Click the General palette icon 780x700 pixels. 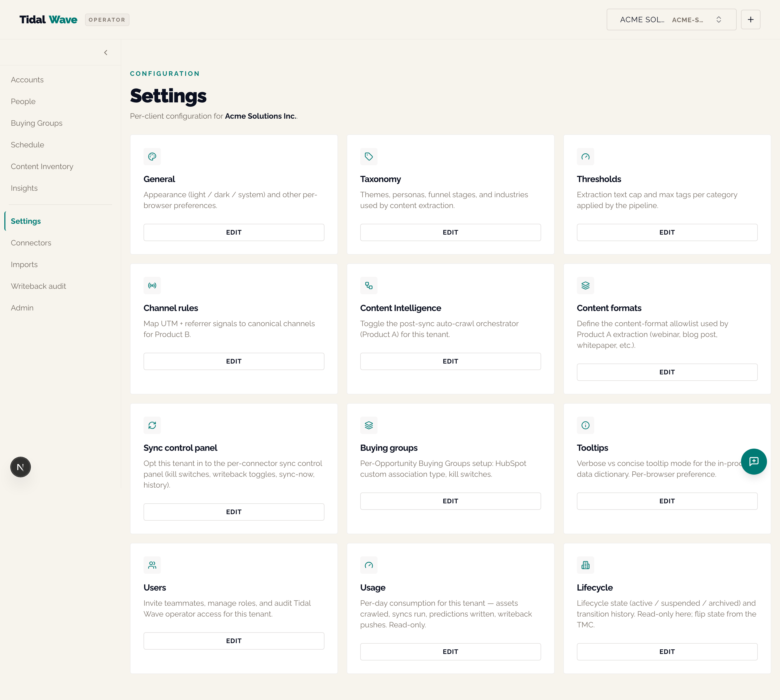[x=152, y=157]
